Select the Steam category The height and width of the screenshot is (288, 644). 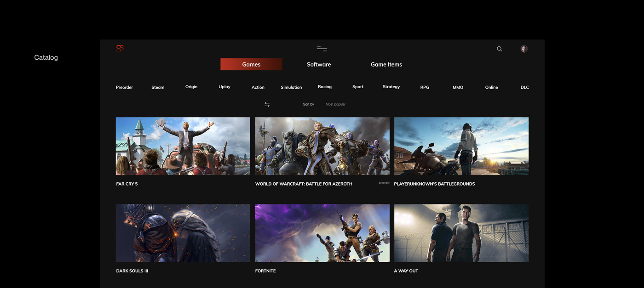point(158,87)
